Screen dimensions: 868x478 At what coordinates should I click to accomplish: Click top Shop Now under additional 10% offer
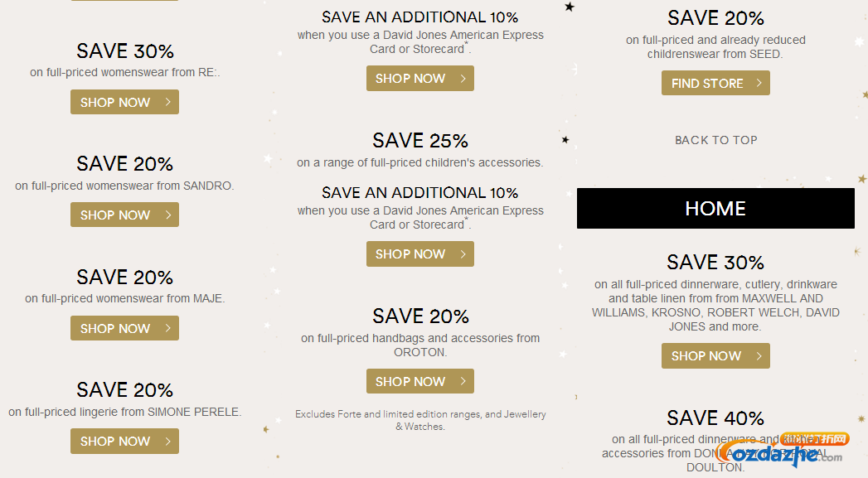tap(420, 78)
